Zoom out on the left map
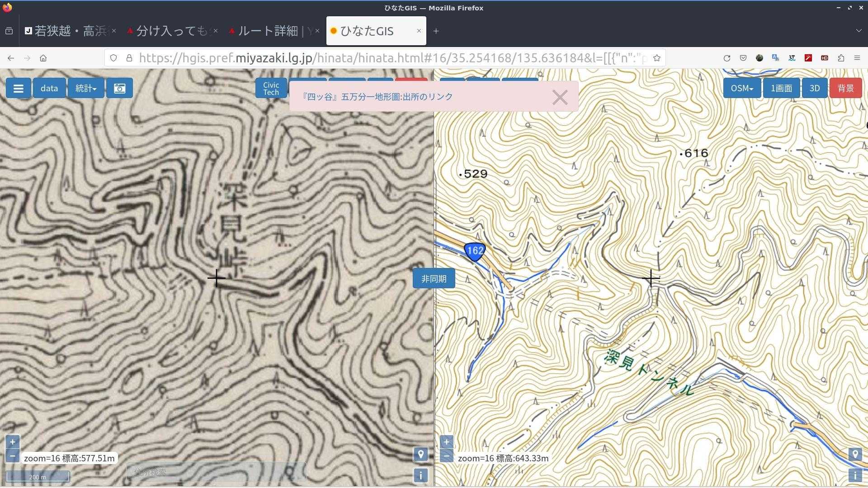 pos(12,456)
